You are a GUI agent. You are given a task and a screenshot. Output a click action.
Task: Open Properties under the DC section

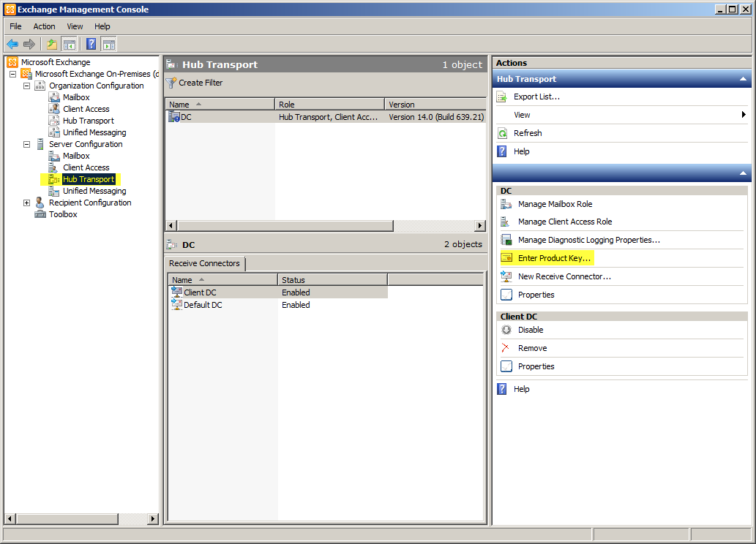536,295
